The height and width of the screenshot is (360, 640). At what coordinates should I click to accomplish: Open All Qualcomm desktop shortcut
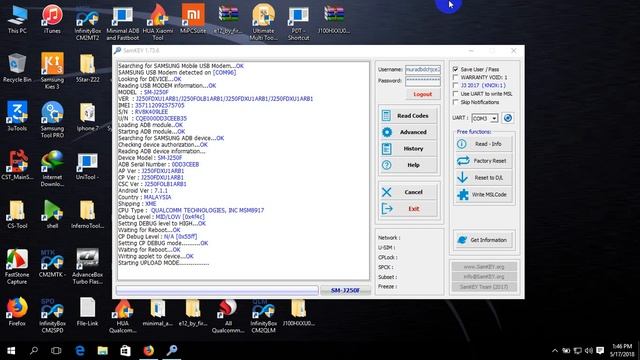pos(228,315)
